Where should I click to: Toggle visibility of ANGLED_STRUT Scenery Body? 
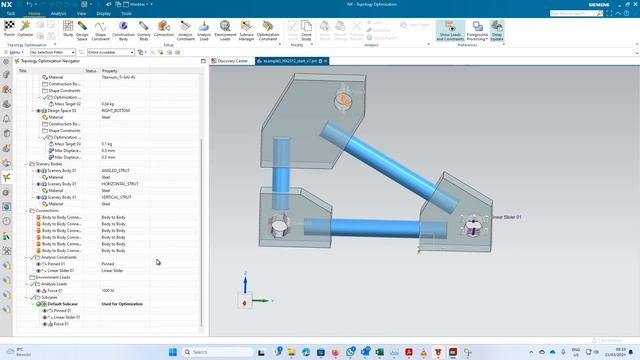(38, 171)
